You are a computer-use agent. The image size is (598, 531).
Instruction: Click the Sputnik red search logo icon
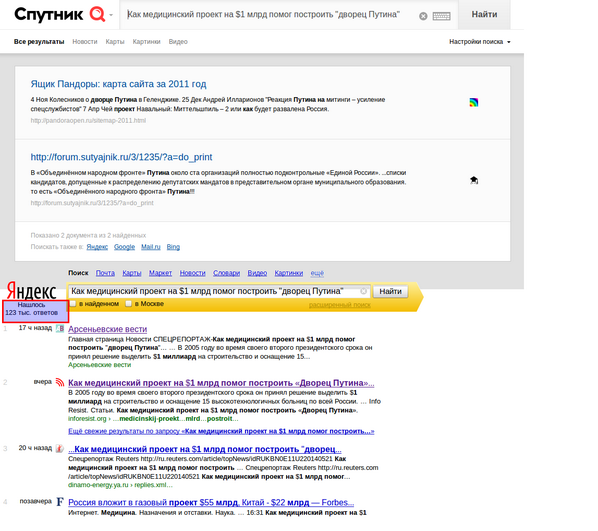tap(97, 14)
